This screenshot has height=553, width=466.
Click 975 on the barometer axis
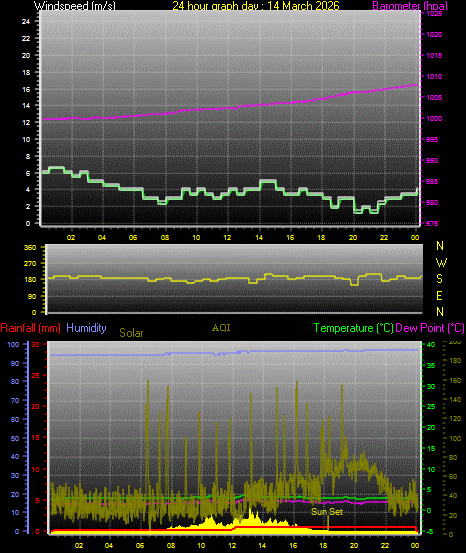click(x=432, y=224)
